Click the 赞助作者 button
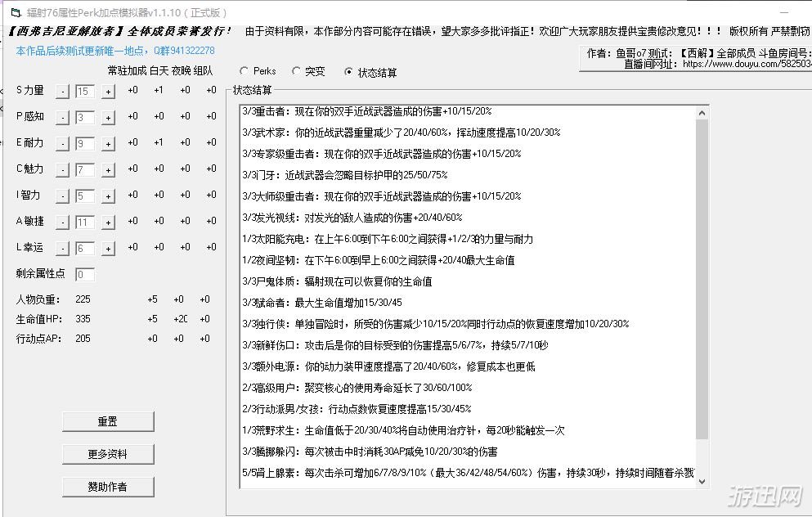The height and width of the screenshot is (517, 812). (x=108, y=487)
